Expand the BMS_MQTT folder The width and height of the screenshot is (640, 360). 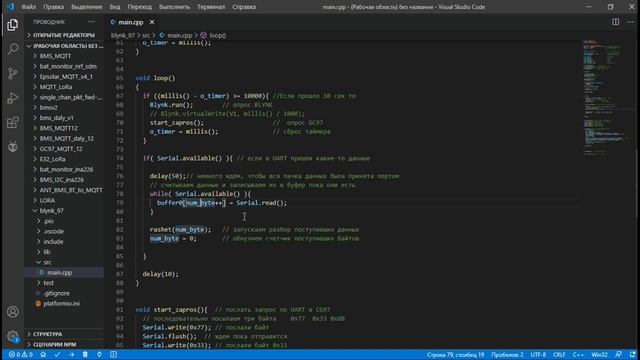click(55, 56)
